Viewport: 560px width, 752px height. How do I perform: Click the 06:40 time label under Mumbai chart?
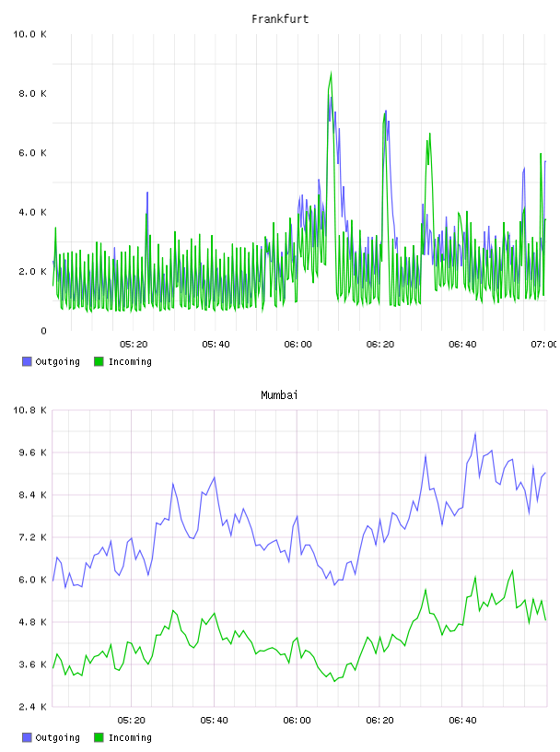point(462,721)
